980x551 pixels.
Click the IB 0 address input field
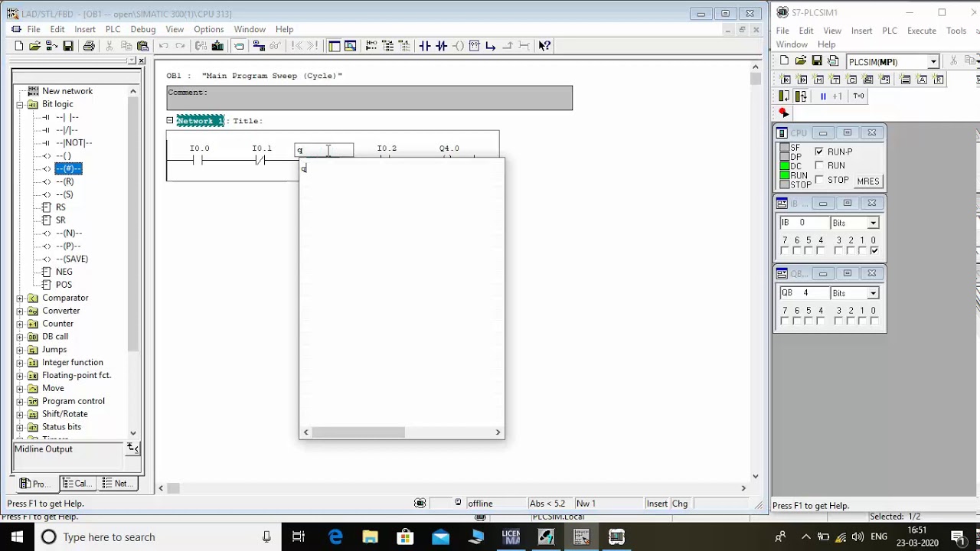pos(804,223)
